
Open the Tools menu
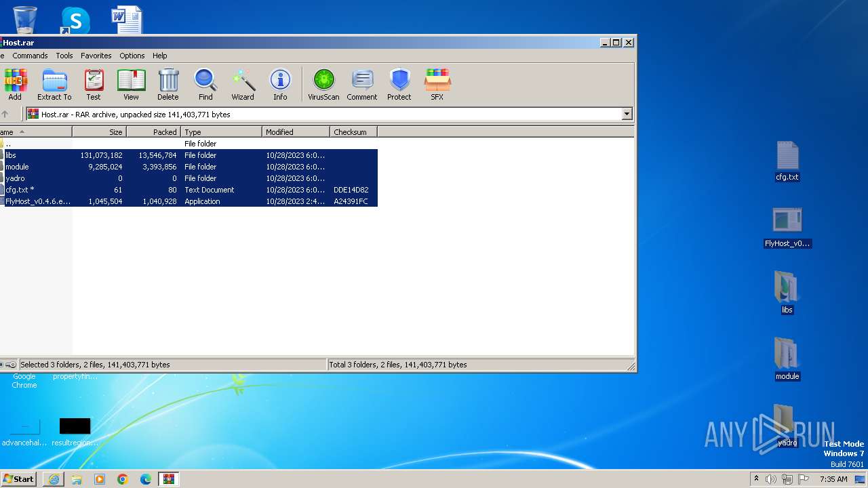pos(64,56)
